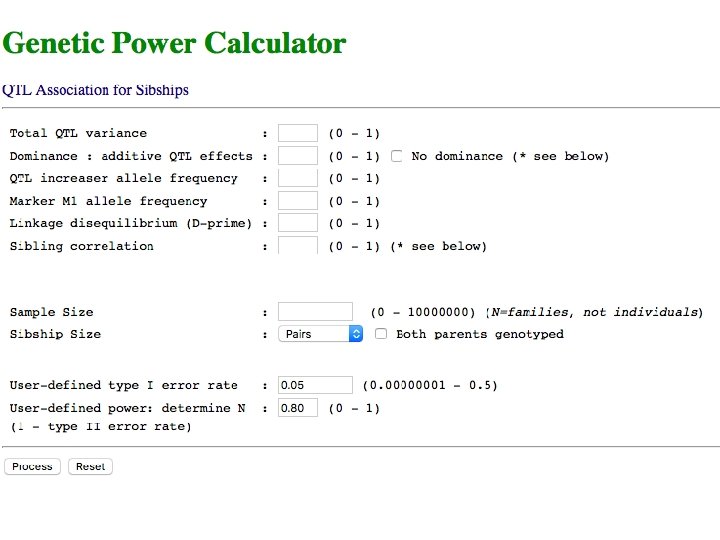The image size is (720, 540).
Task: Click the 'Dominance : additive QTL effects' label
Action: point(131,156)
